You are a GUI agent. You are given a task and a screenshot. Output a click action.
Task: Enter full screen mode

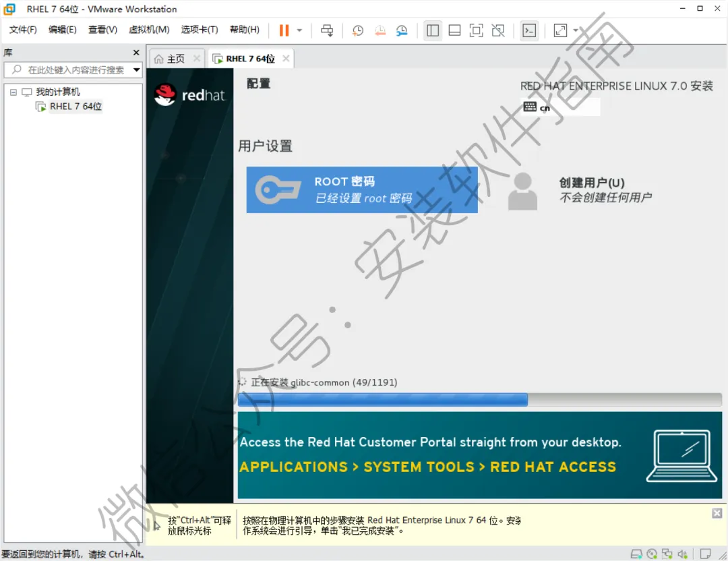[476, 30]
